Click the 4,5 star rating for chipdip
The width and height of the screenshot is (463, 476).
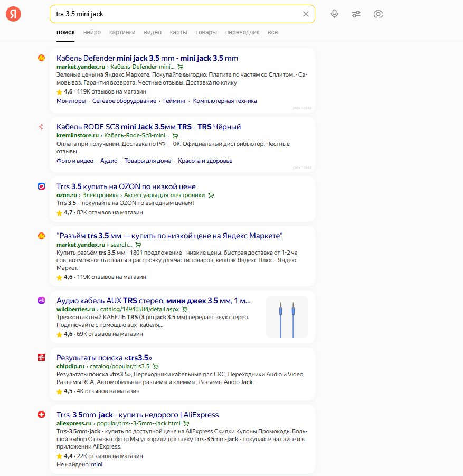pyautogui.click(x=64, y=391)
